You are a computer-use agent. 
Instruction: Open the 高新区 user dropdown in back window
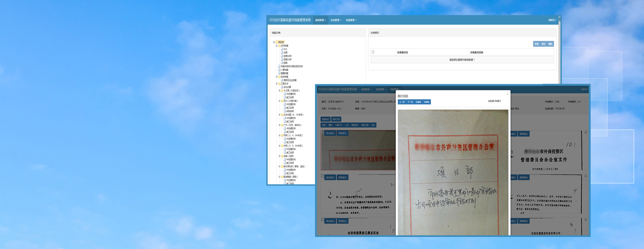point(552,20)
